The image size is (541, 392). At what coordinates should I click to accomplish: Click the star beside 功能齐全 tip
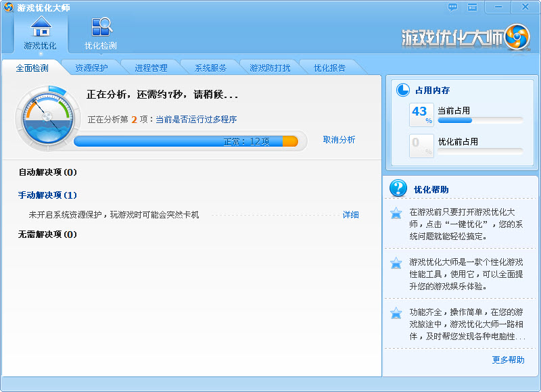(396, 313)
